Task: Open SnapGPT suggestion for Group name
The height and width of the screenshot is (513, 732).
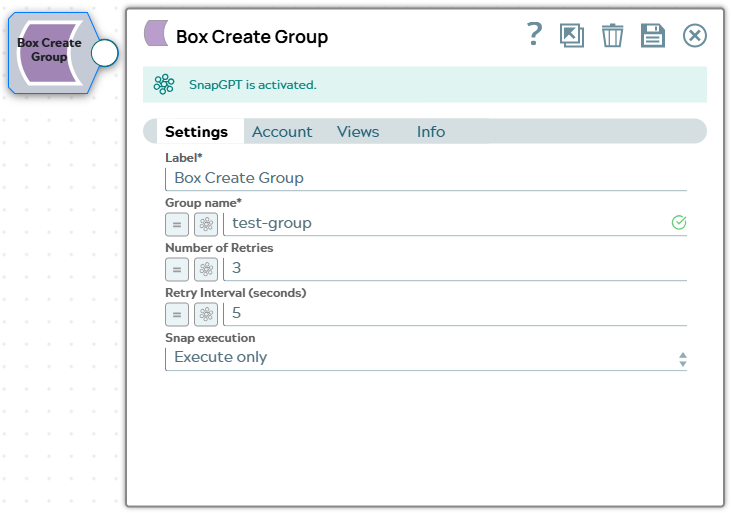Action: click(x=206, y=225)
